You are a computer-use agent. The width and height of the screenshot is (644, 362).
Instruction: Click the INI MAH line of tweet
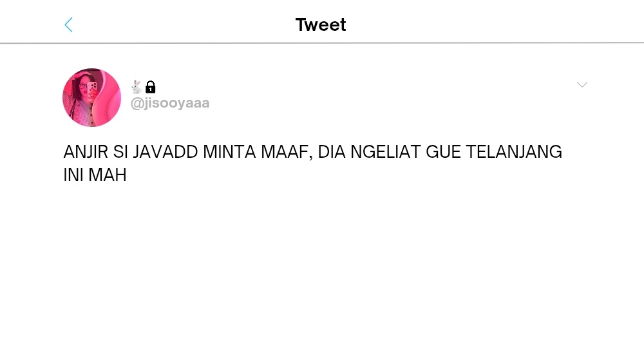[x=95, y=175]
